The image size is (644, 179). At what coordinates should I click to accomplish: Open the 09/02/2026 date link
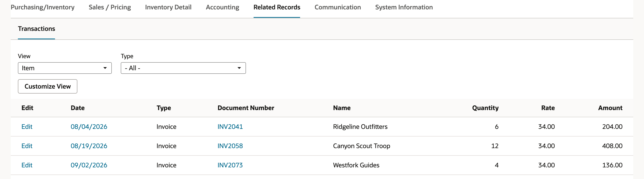pos(89,165)
